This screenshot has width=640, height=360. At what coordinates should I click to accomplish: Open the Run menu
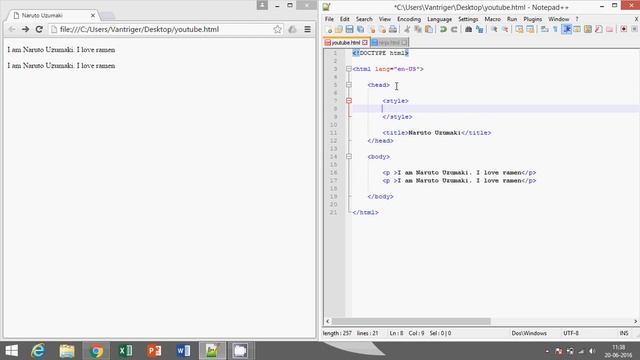(512, 19)
